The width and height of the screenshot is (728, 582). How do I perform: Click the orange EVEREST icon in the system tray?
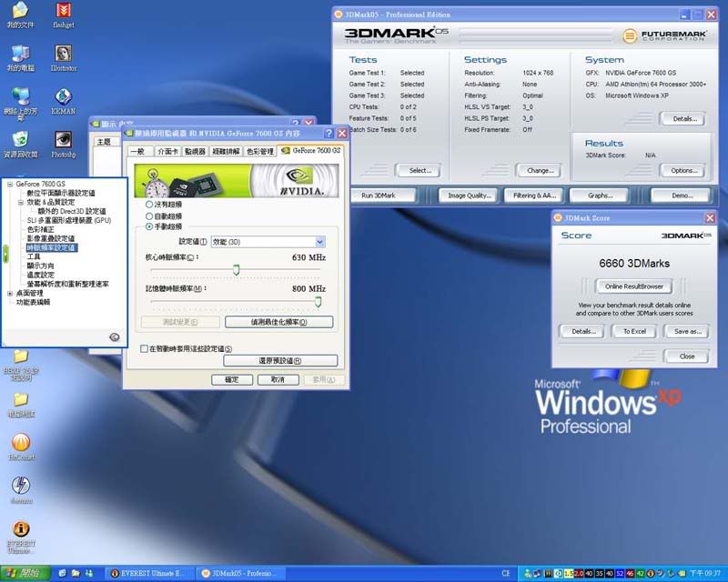[x=651, y=574]
